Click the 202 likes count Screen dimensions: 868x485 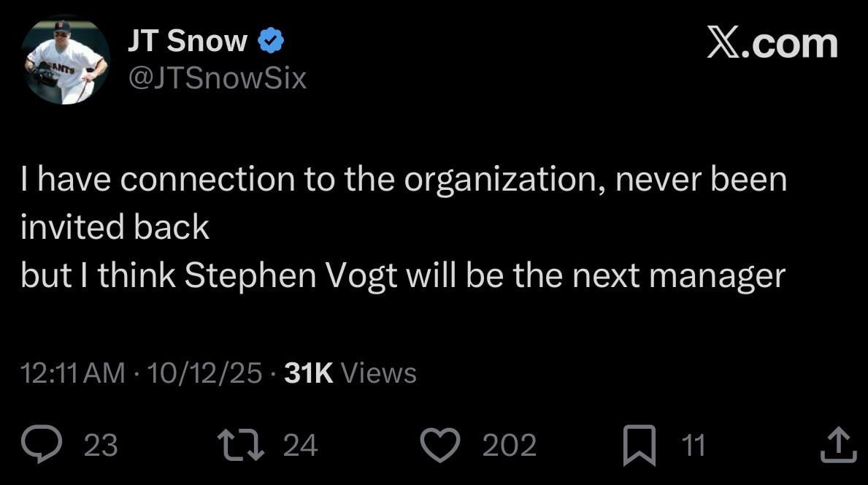pos(510,443)
